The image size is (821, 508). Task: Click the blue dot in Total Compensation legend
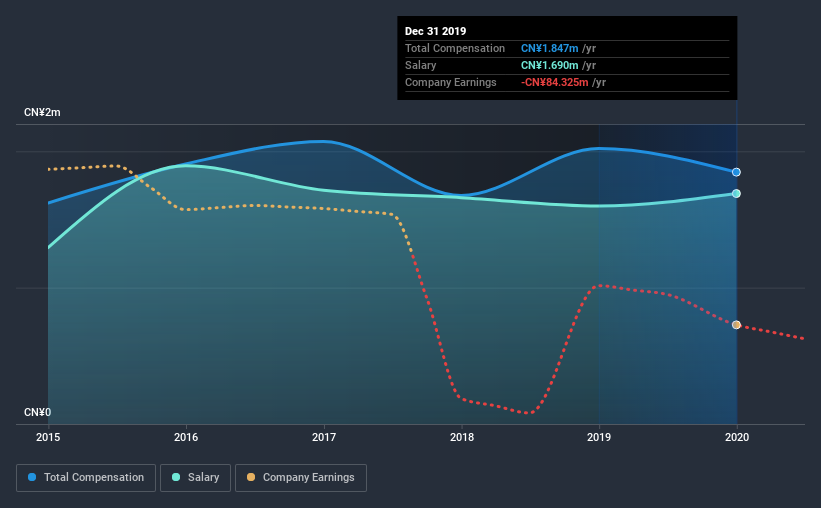pyautogui.click(x=32, y=478)
